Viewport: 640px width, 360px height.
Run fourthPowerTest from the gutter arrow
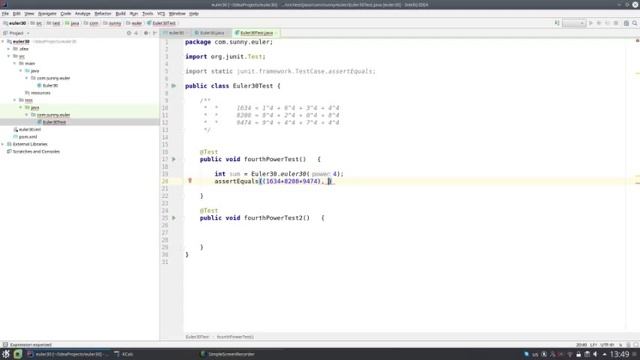[174, 159]
